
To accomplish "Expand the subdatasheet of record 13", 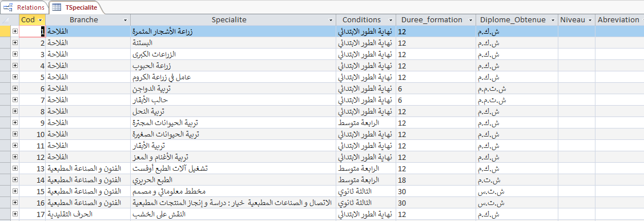I will click(15, 168).
